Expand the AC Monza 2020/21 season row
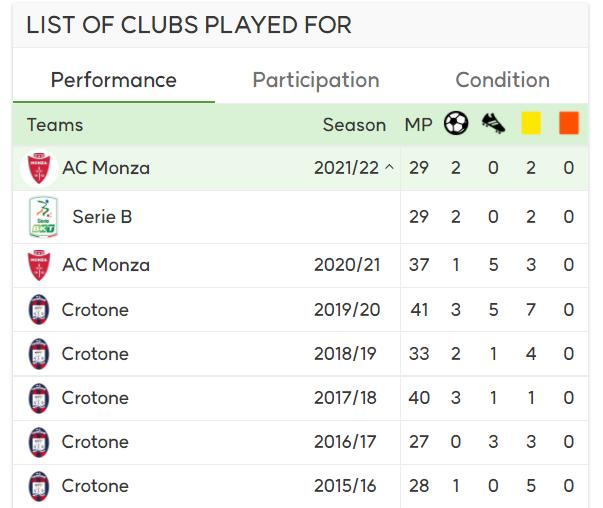 point(300,265)
